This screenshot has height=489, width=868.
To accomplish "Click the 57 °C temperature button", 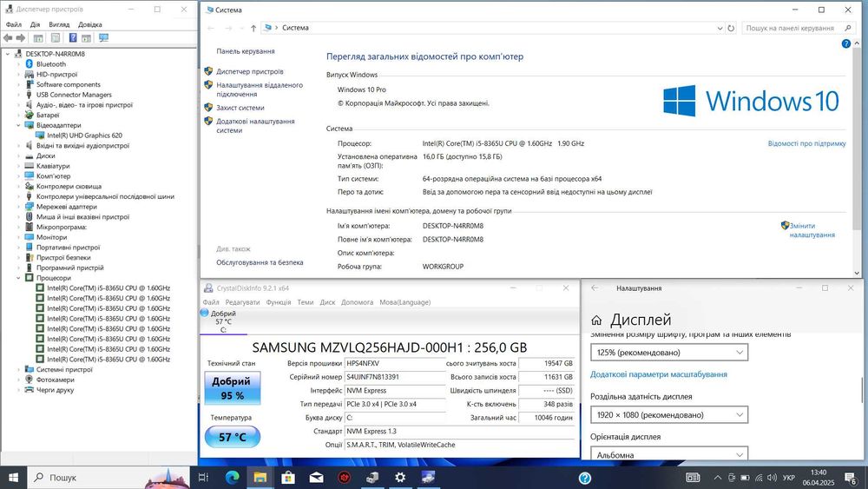I will point(232,437).
